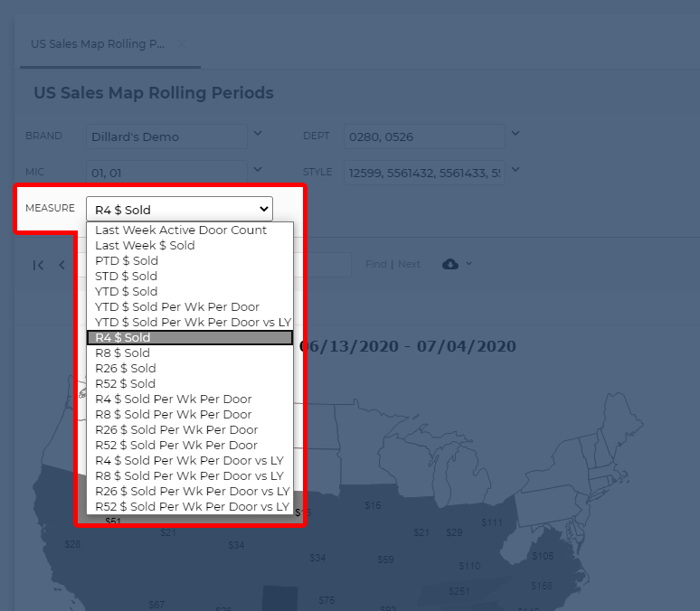Go to first page of the report
This screenshot has height=611, width=700.
[38, 265]
